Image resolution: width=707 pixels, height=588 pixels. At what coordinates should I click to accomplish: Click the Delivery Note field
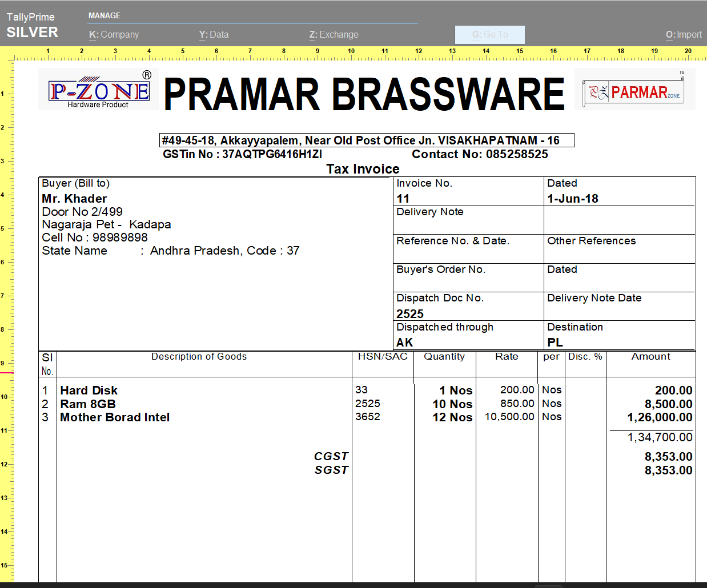click(468, 220)
